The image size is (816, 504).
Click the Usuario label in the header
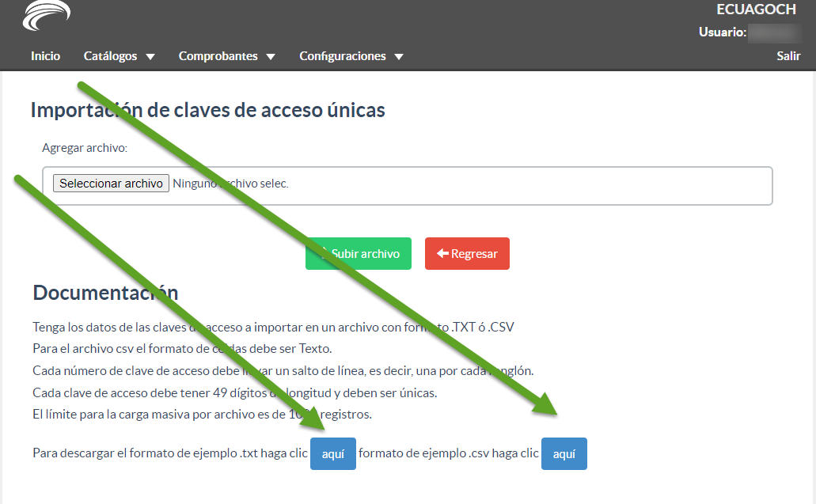coord(722,32)
